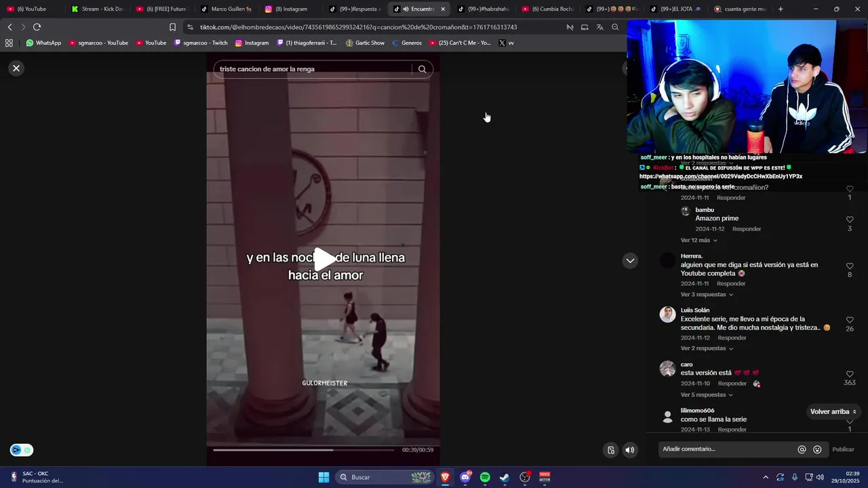Image resolution: width=868 pixels, height=488 pixels.
Task: Switch to '(6) Cumbia Roch' tab
Action: coord(548,9)
